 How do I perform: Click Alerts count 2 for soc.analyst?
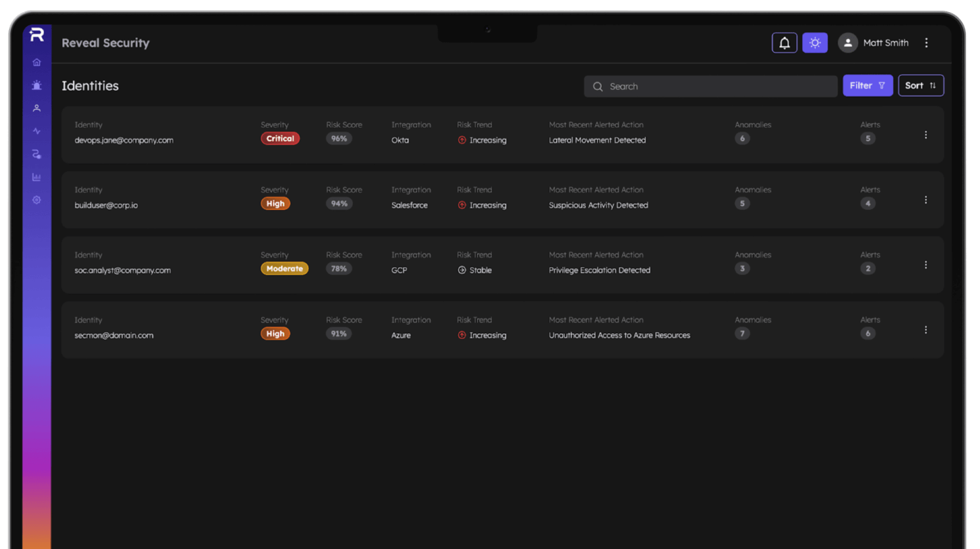868,269
